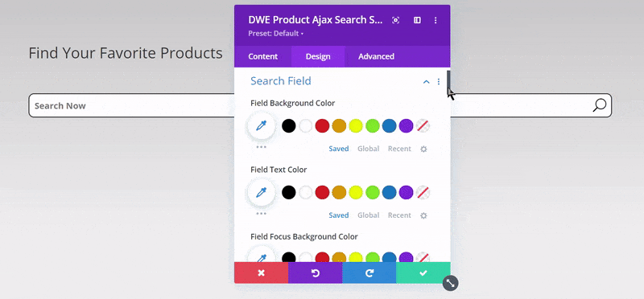Click the Field Background Color label
644x299 pixels.
pos(292,104)
